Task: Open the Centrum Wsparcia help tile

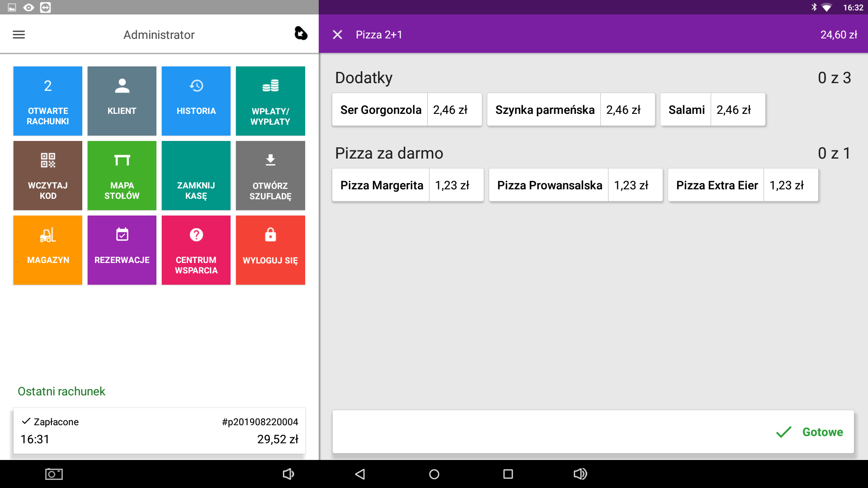Action: click(x=196, y=250)
